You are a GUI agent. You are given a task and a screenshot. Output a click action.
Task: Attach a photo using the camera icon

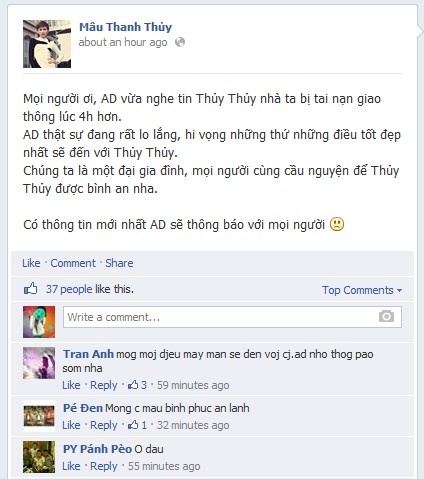(386, 316)
